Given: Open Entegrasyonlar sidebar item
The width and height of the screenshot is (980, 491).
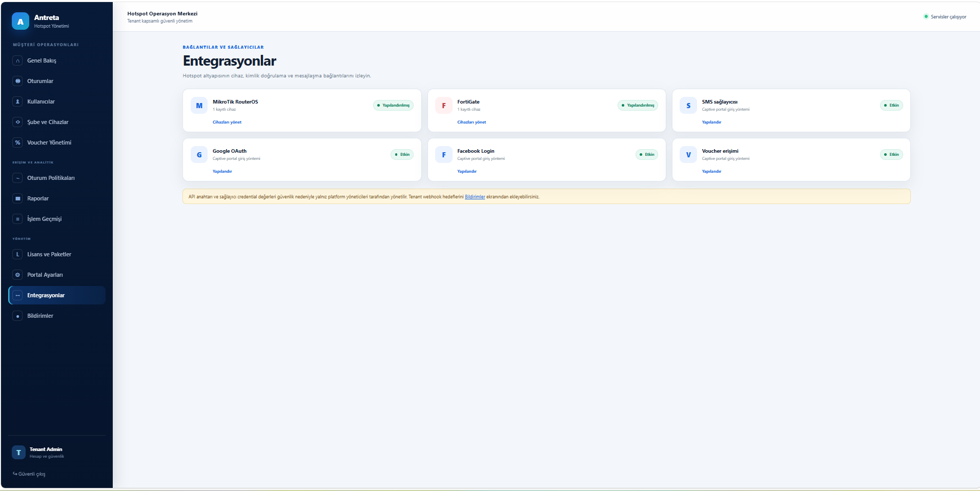Looking at the screenshot, I should tap(57, 295).
